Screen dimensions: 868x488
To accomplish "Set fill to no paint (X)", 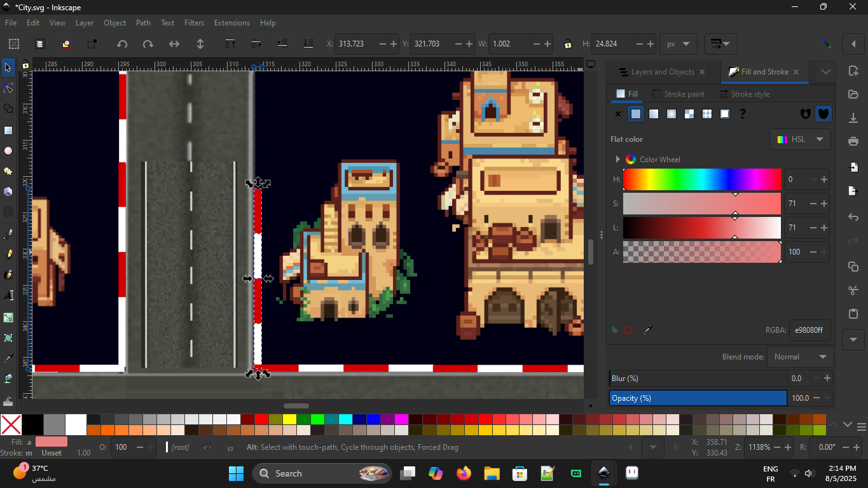I will pos(617,114).
